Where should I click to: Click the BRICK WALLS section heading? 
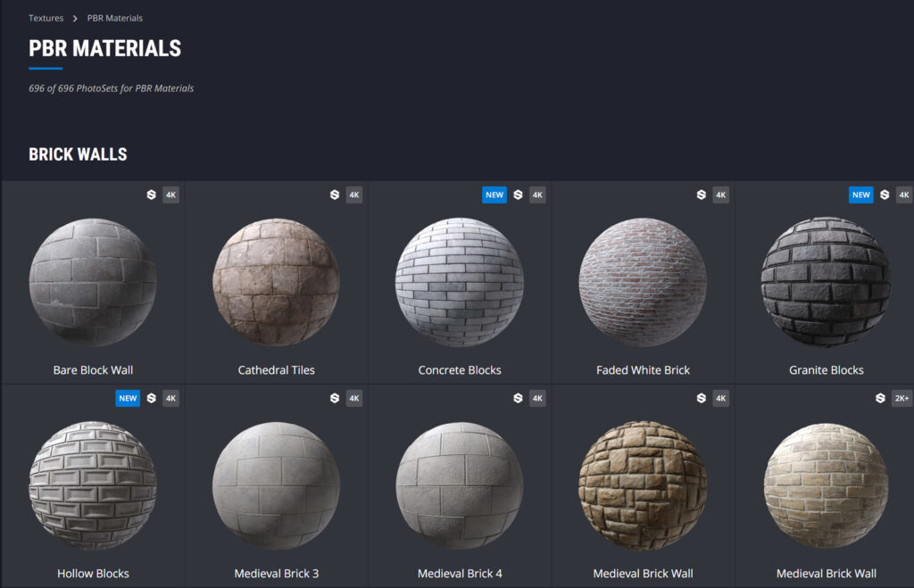point(79,154)
